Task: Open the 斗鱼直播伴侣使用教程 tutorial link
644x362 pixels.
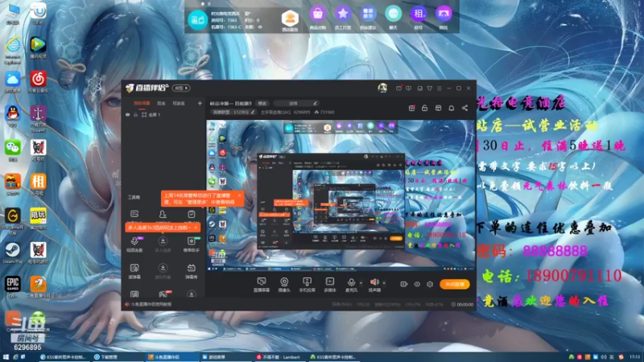Action: point(148,305)
